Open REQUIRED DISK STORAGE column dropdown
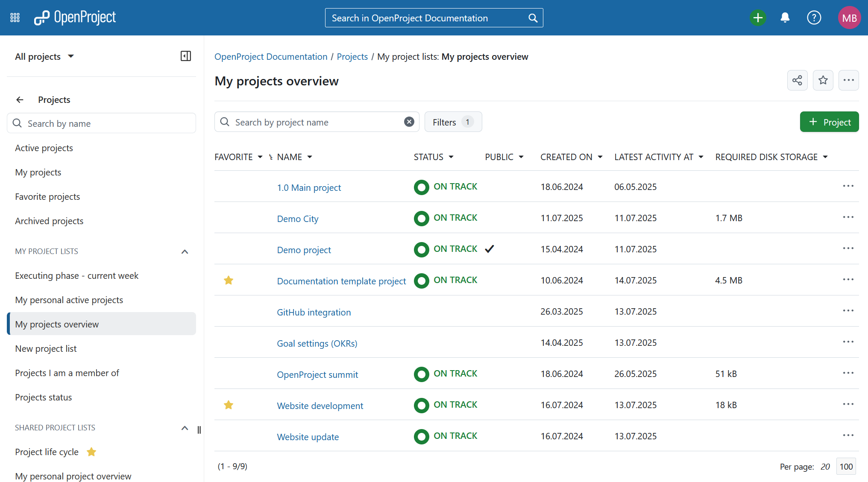Screen dimensions: 868x482 (x=825, y=157)
